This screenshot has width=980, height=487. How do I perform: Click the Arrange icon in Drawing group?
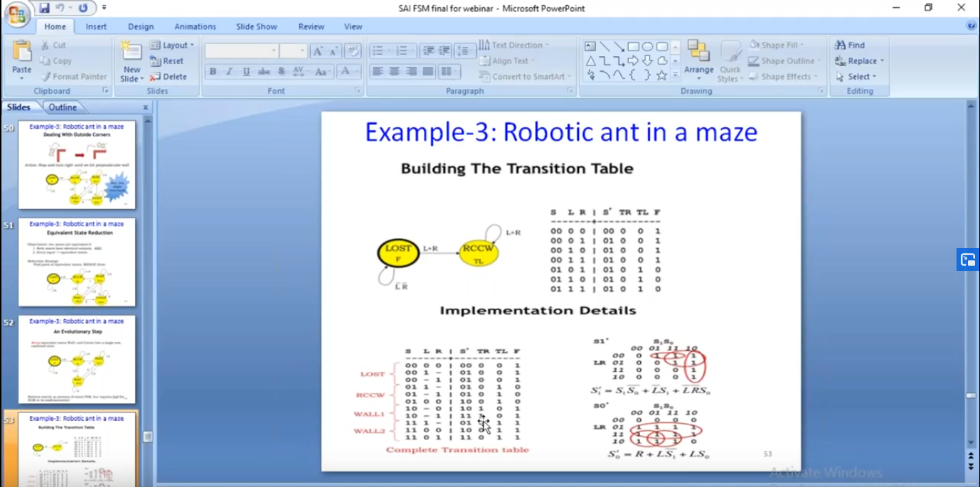pyautogui.click(x=698, y=57)
